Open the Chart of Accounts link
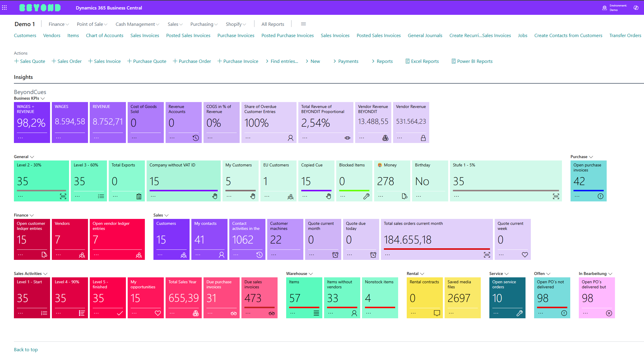This screenshot has height=361, width=644. [105, 35]
